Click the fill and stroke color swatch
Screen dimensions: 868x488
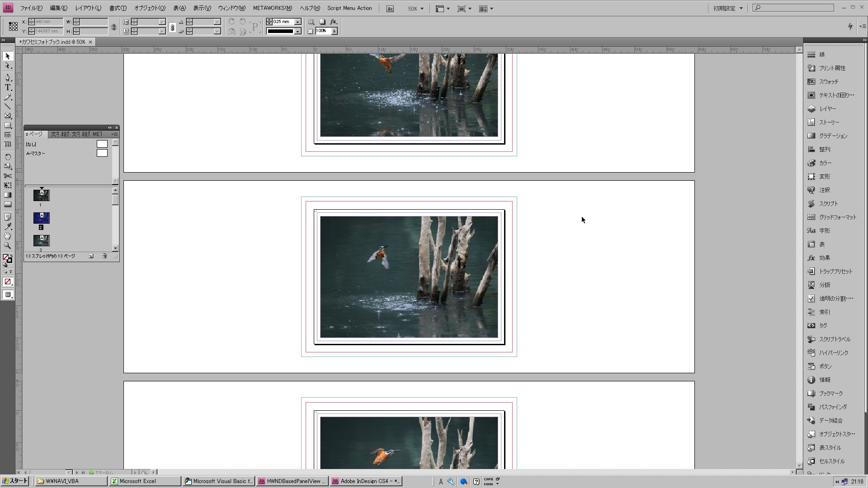click(7, 259)
